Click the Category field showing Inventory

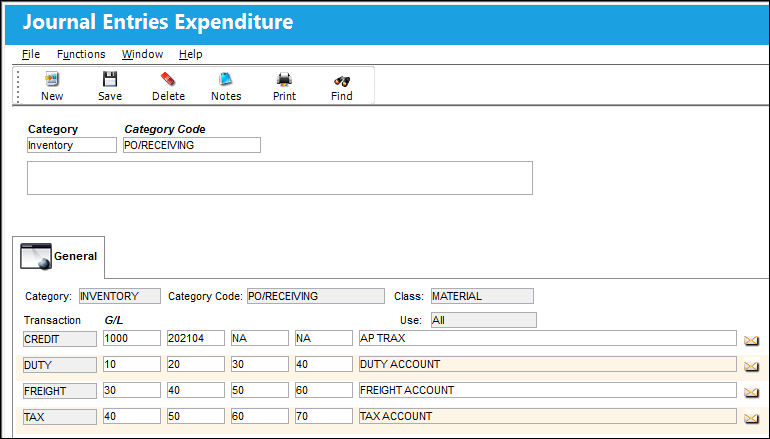[x=72, y=145]
